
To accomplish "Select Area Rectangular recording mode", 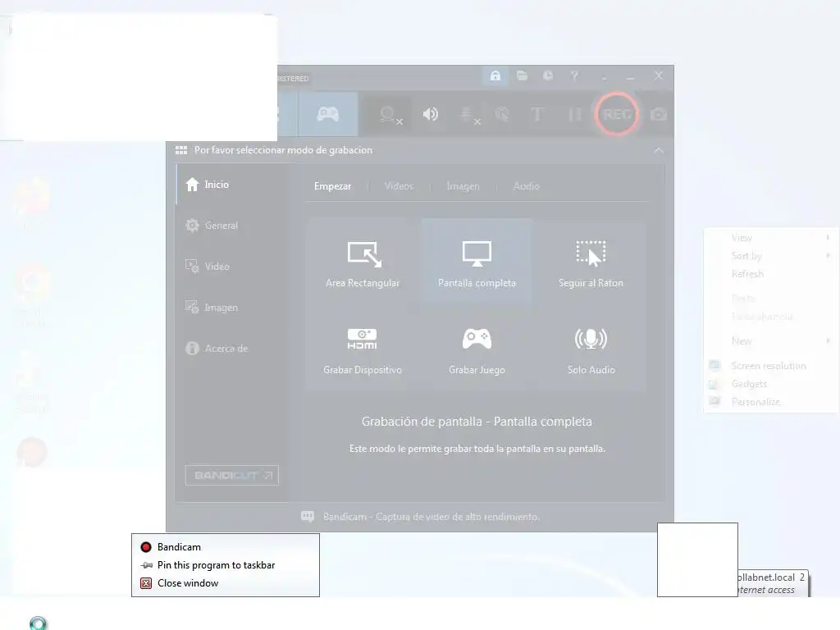I will (x=363, y=262).
